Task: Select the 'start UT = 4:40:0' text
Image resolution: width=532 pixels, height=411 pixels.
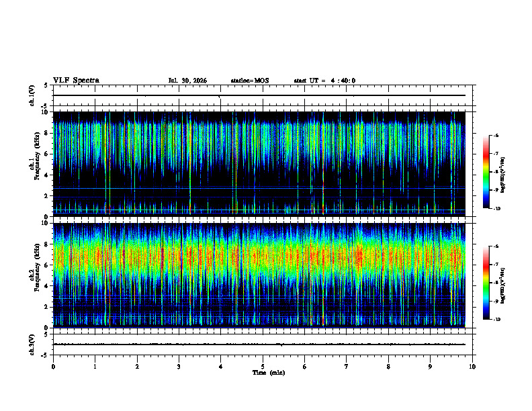Action: (x=324, y=81)
